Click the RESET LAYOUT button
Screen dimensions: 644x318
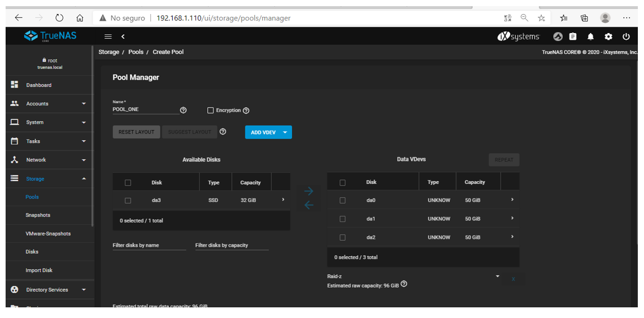136,132
